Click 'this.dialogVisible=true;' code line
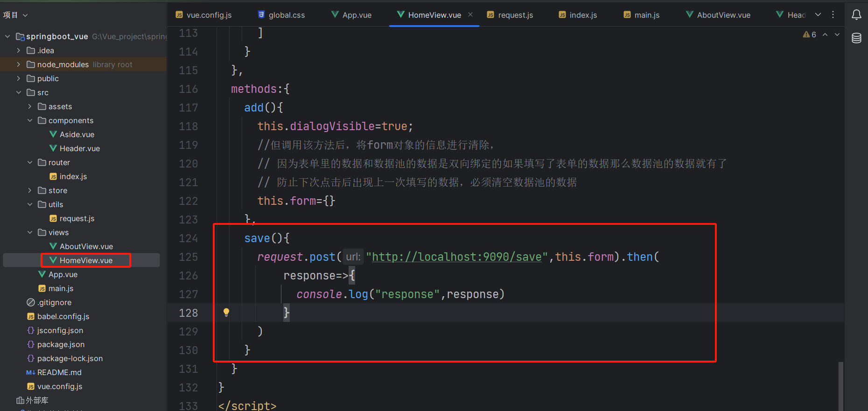 (335, 126)
